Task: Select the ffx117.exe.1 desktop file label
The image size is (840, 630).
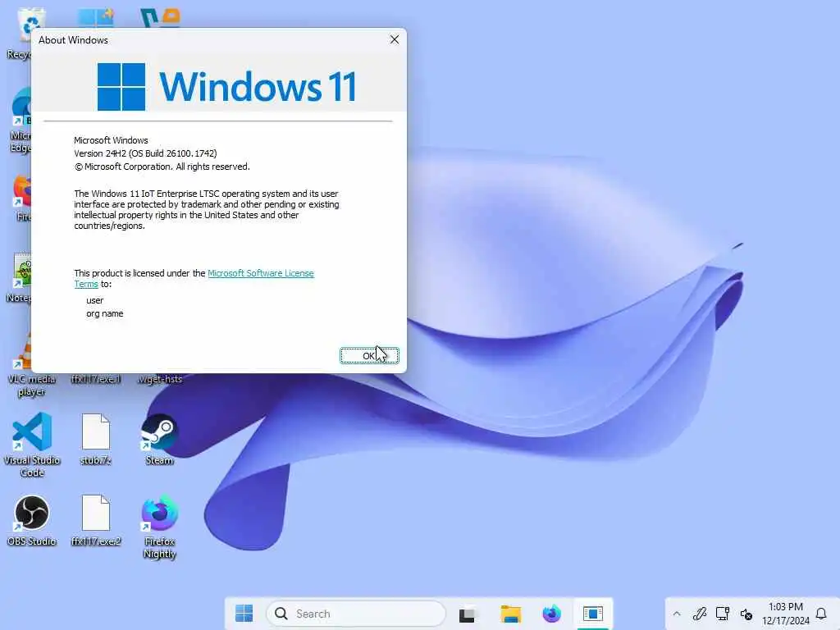Action: (96, 379)
